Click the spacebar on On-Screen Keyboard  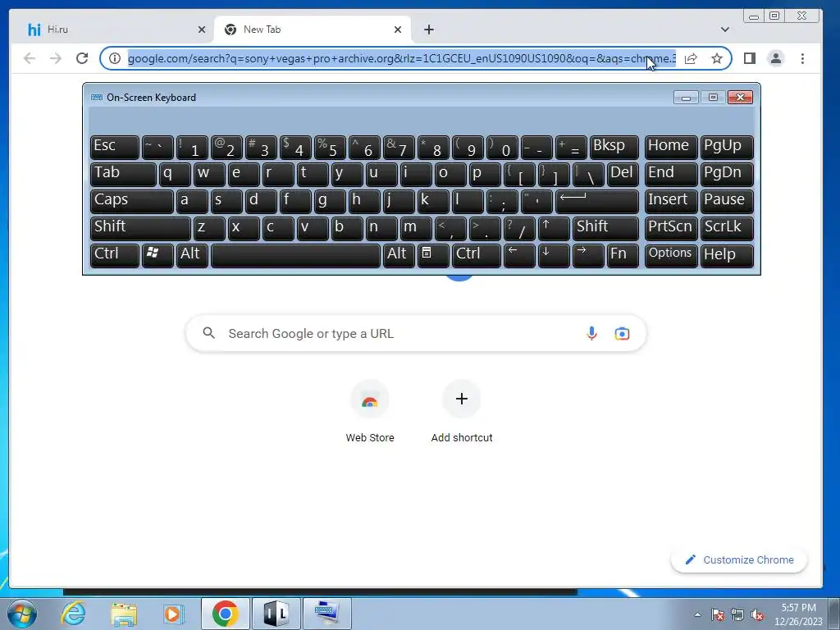click(x=295, y=255)
